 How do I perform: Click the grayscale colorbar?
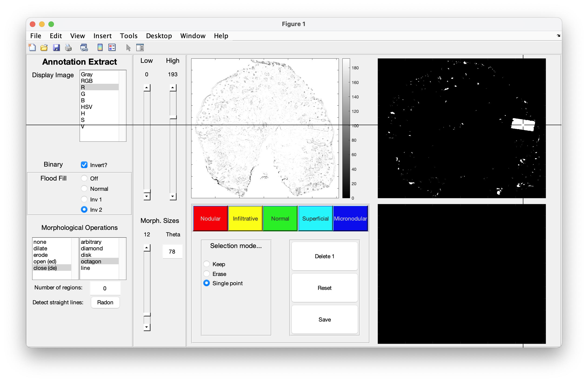[346, 128]
